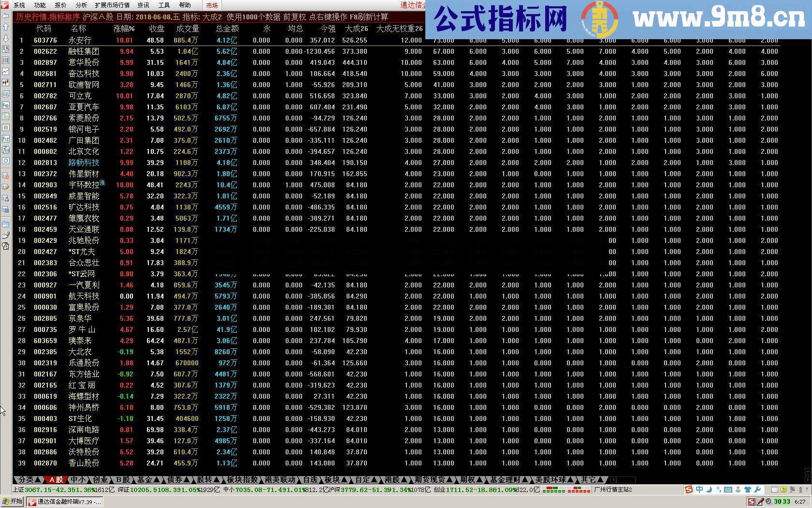This screenshot has width=812, height=508.
Task: Sort by 总金额 column header
Action: pyautogui.click(x=227, y=29)
